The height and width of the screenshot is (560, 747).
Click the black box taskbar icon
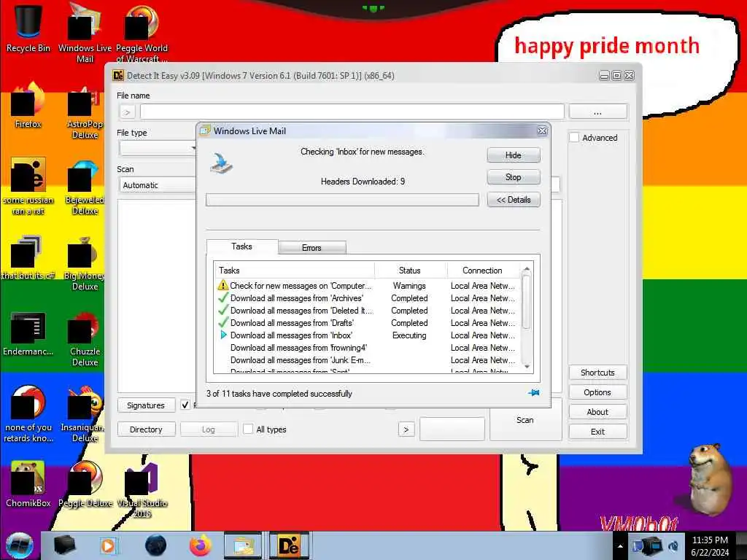click(65, 545)
